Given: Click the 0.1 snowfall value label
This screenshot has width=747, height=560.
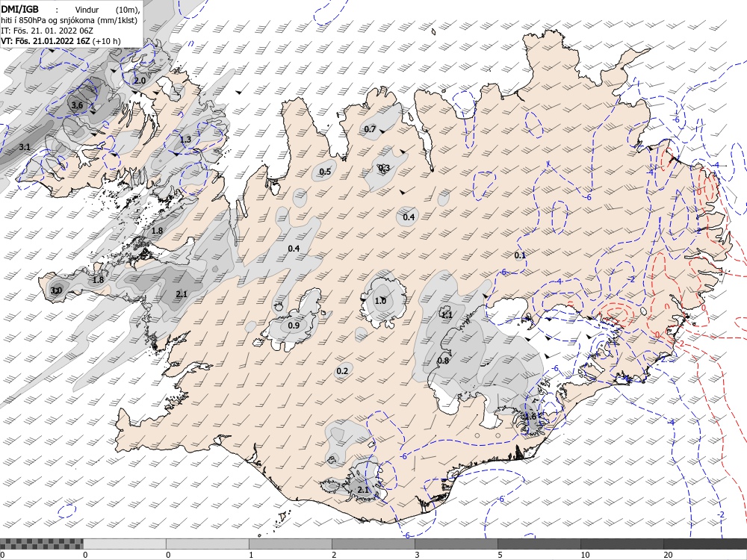Looking at the screenshot, I should click(520, 255).
